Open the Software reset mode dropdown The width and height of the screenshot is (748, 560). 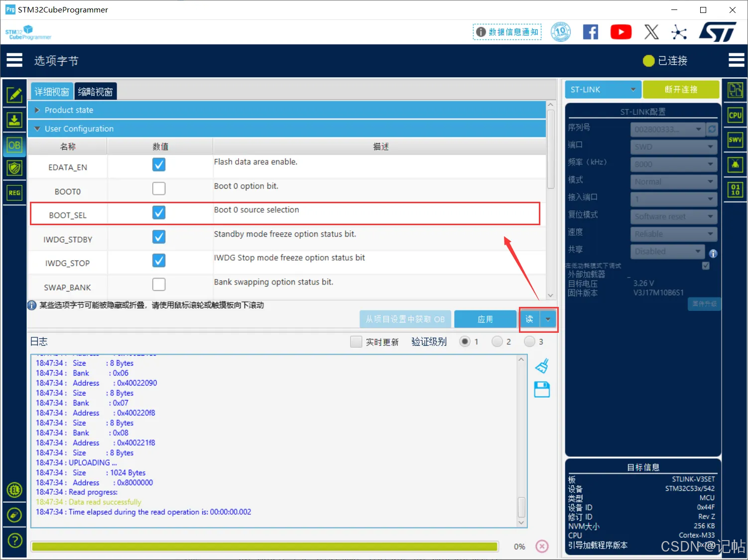[674, 217]
